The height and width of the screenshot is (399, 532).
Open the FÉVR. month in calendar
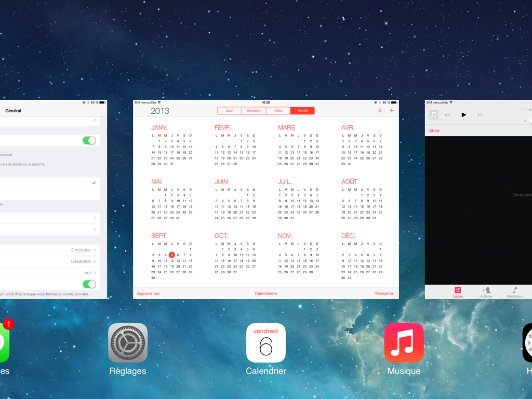pyautogui.click(x=235, y=146)
